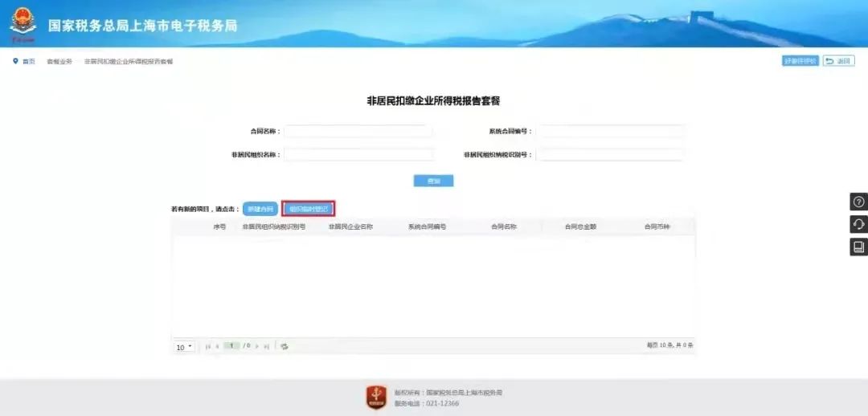Click the 返回 back button
The width and height of the screenshot is (868, 416).
838,61
